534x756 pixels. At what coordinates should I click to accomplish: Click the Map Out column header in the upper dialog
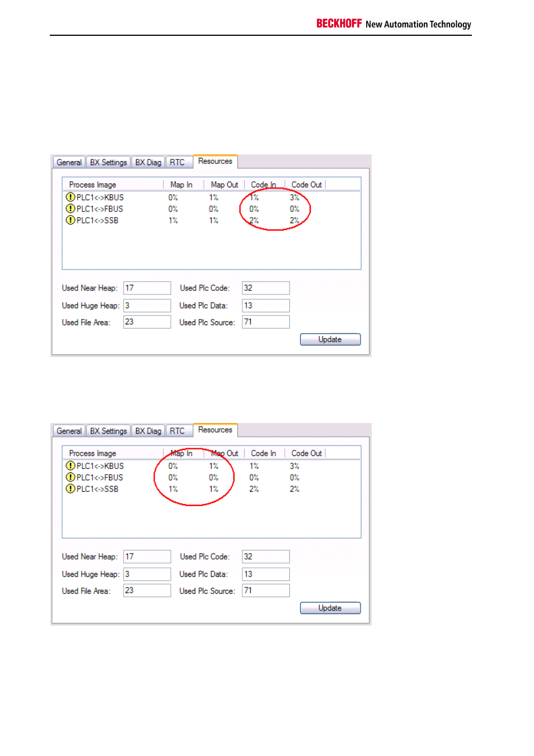click(224, 185)
